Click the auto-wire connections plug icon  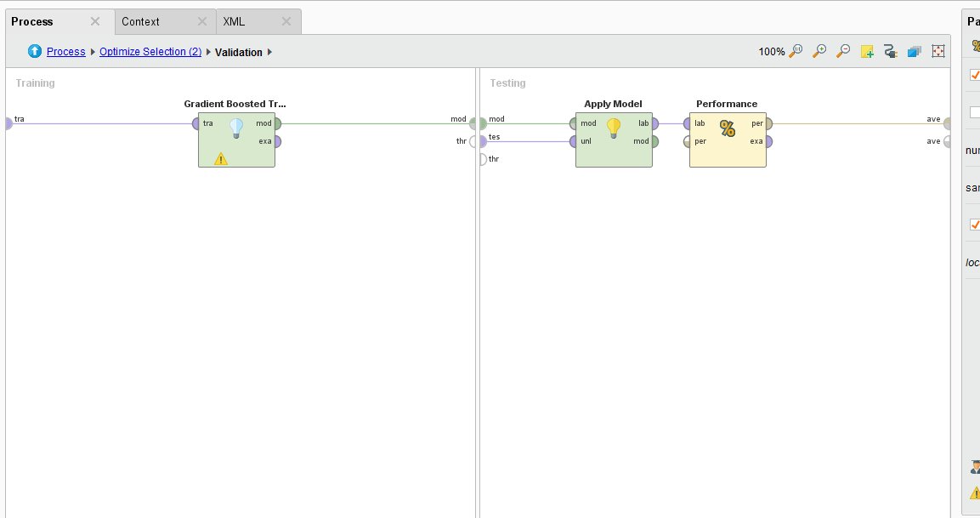click(891, 51)
